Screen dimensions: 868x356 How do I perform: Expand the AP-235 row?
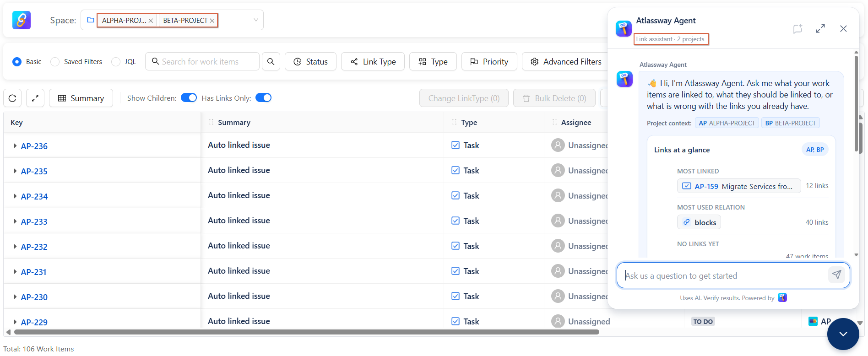(15, 171)
